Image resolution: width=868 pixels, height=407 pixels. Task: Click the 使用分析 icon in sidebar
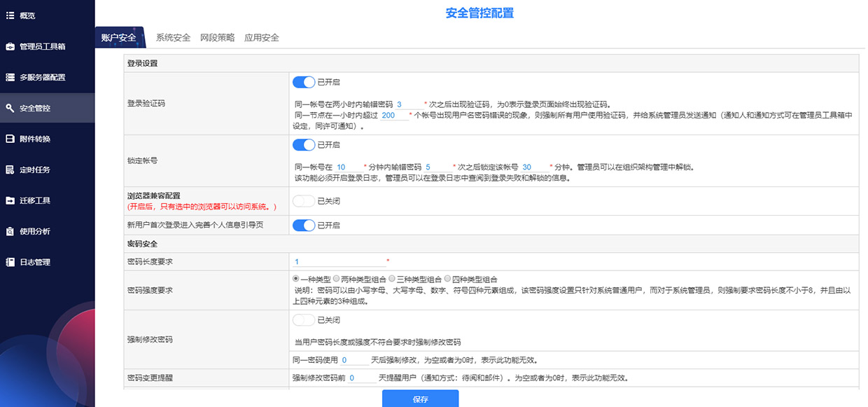[10, 231]
